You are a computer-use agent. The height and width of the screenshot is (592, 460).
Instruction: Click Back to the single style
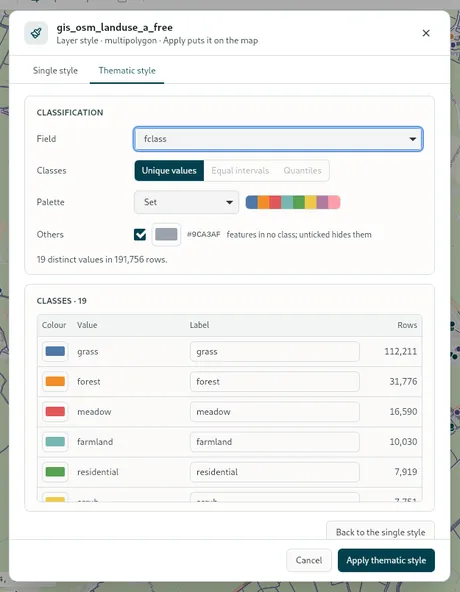(x=380, y=532)
